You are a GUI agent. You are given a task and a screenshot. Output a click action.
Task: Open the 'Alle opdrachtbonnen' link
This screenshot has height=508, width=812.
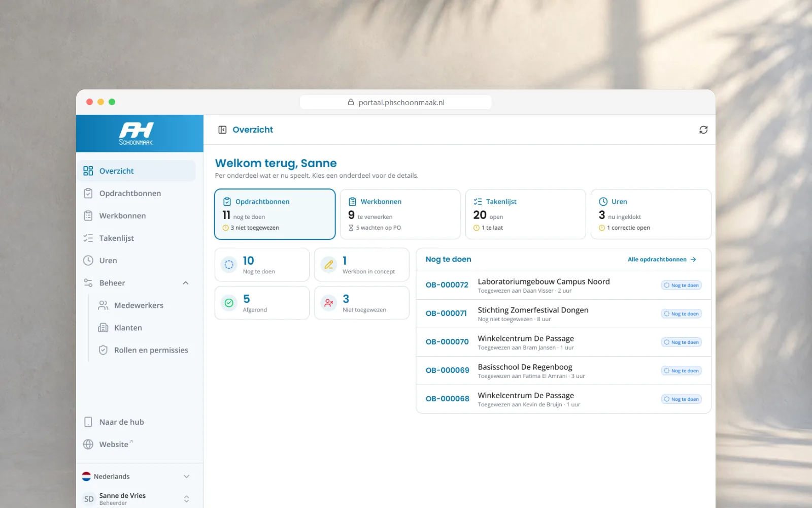point(662,260)
